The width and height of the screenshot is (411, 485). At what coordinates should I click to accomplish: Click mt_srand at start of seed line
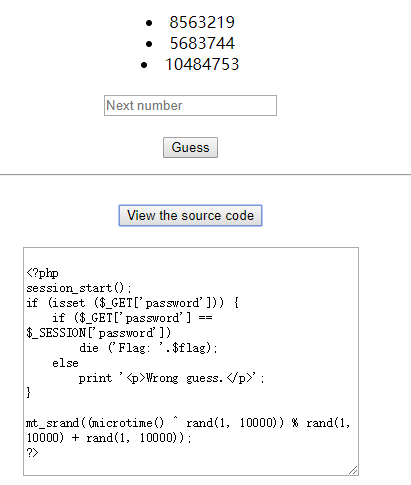click(x=52, y=423)
